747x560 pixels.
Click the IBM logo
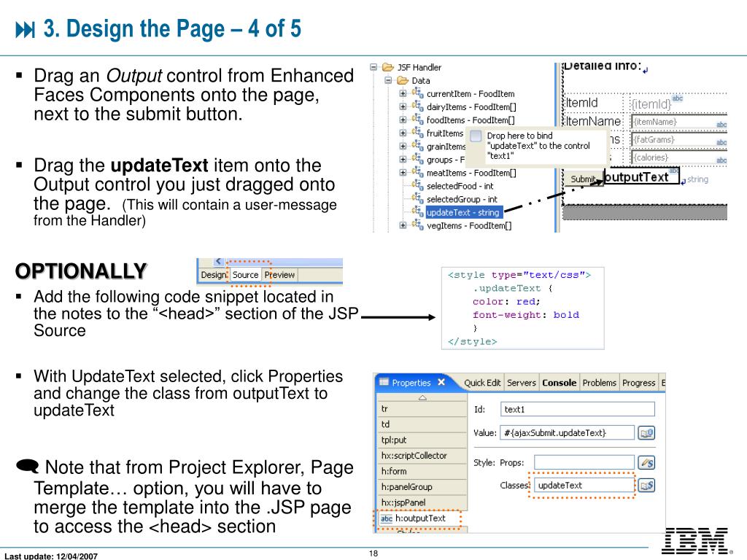click(696, 540)
